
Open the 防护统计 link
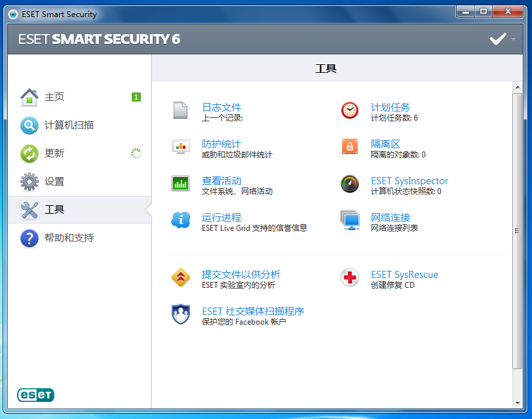[x=221, y=144]
